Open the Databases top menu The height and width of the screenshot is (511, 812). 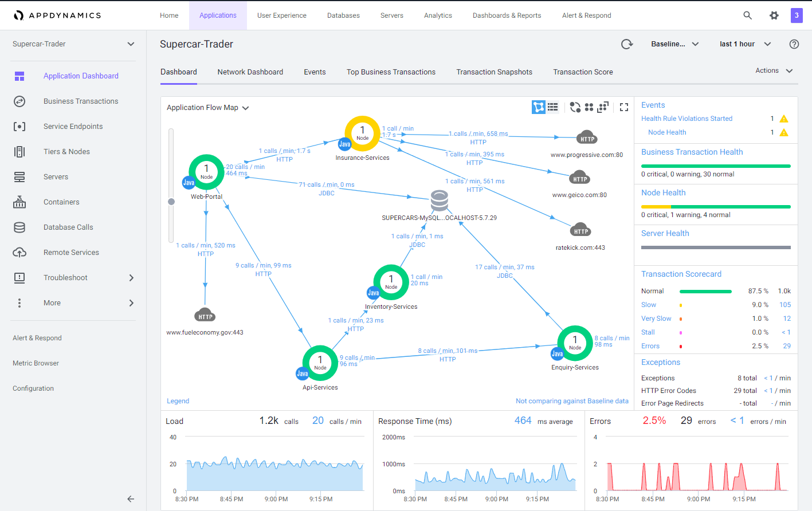(343, 15)
